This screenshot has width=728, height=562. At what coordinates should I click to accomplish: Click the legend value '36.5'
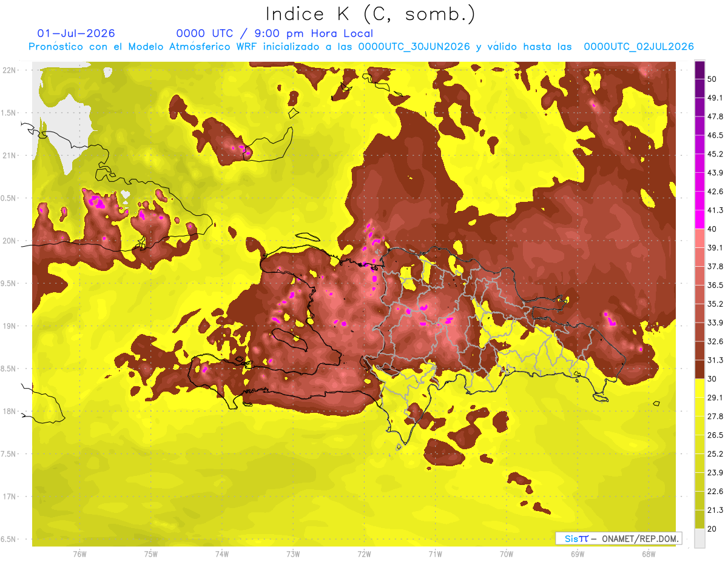point(715,285)
